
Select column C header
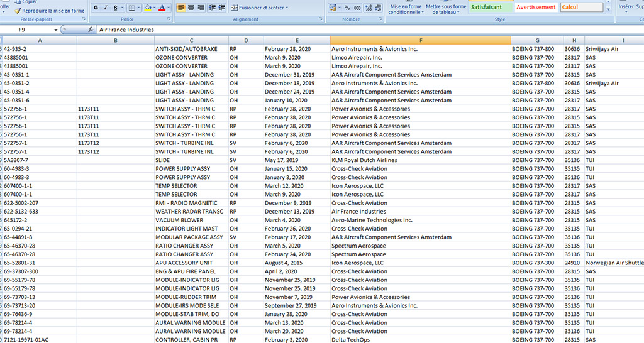tap(191, 40)
